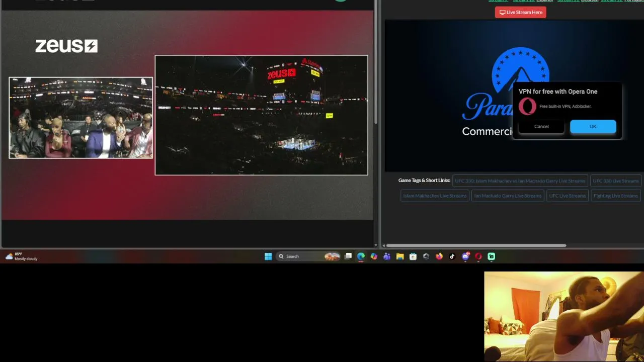Launch Copilot from the taskbar

coord(374,256)
